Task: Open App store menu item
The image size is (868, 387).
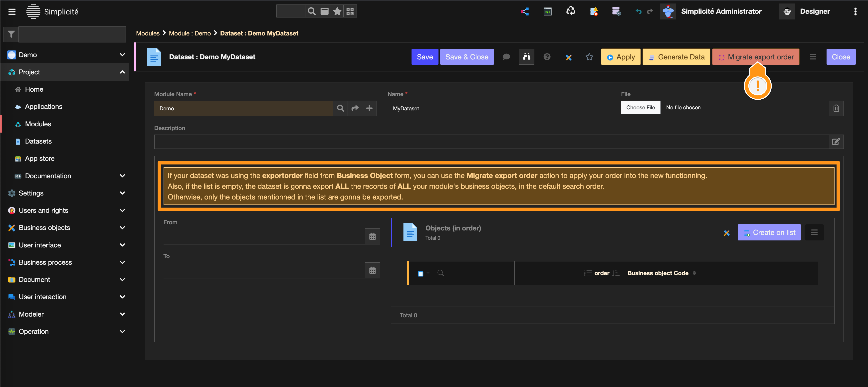Action: point(39,158)
